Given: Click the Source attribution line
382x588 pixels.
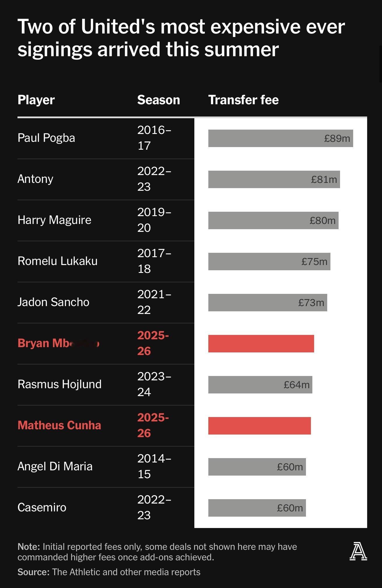Looking at the screenshot, I should click(x=109, y=572).
